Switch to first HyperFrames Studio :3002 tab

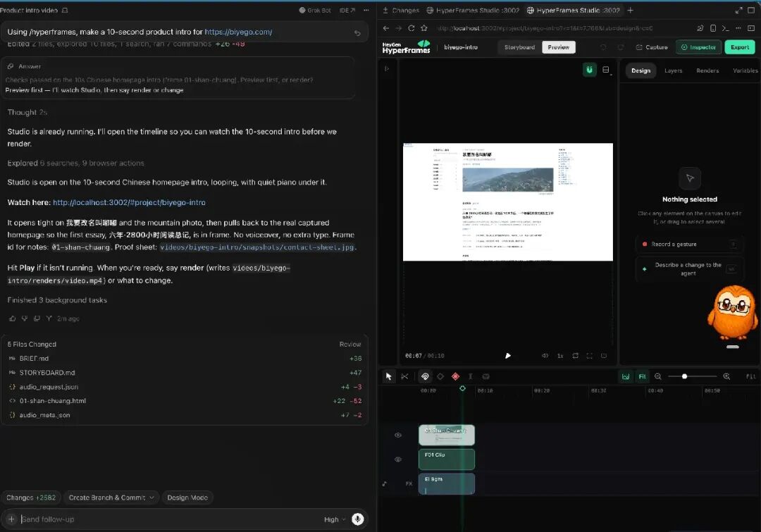pos(473,10)
